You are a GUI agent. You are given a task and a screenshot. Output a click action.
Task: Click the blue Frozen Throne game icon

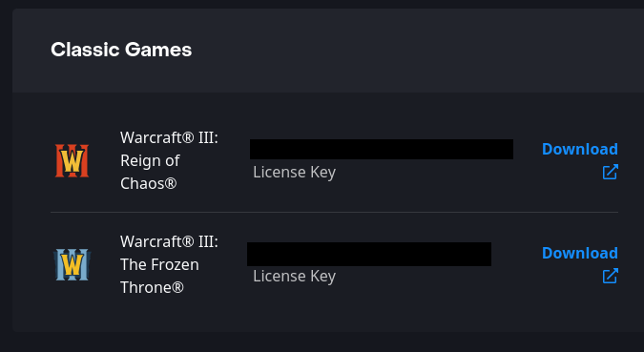click(72, 264)
